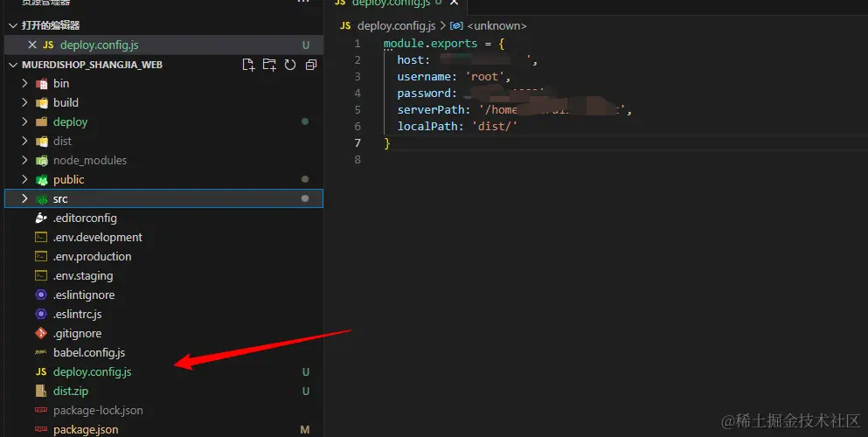
Task: Click the New Folder icon
Action: 269,65
